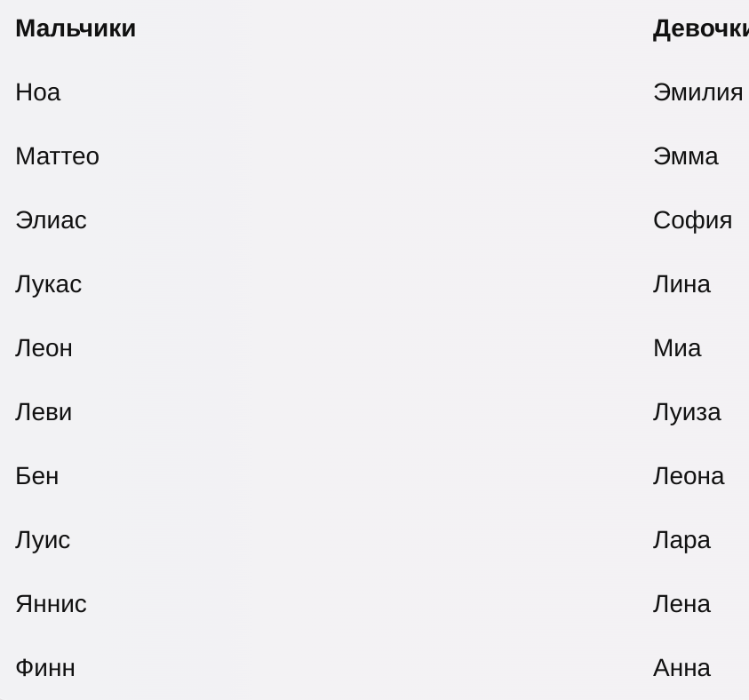The height and width of the screenshot is (700, 749).
Task: Select the boy name Луис
Action: coord(43,540)
